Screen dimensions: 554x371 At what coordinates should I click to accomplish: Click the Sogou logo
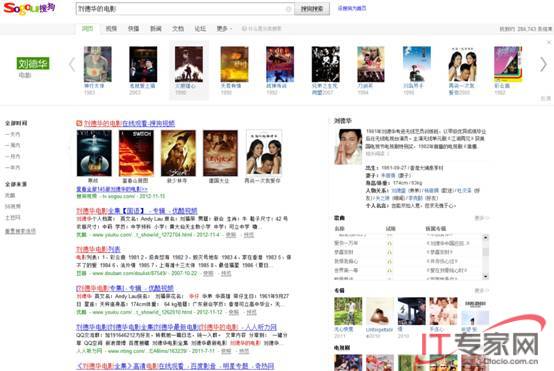29,8
